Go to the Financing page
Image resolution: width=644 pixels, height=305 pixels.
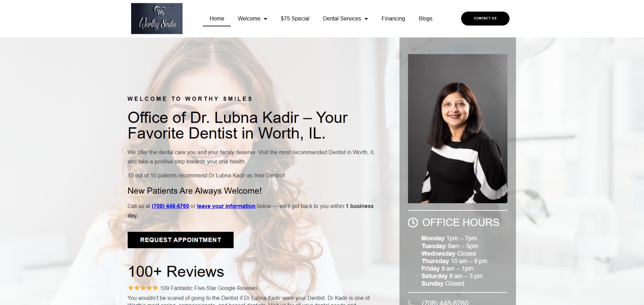pos(393,19)
